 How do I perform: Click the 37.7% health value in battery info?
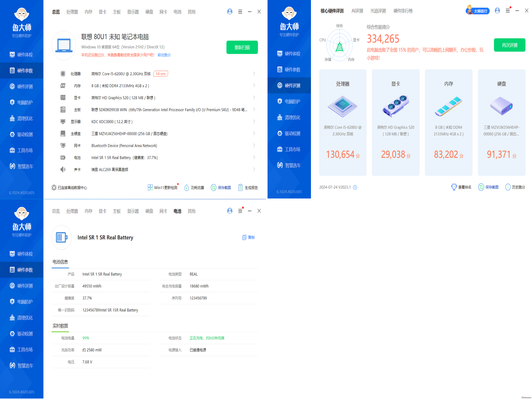point(87,298)
